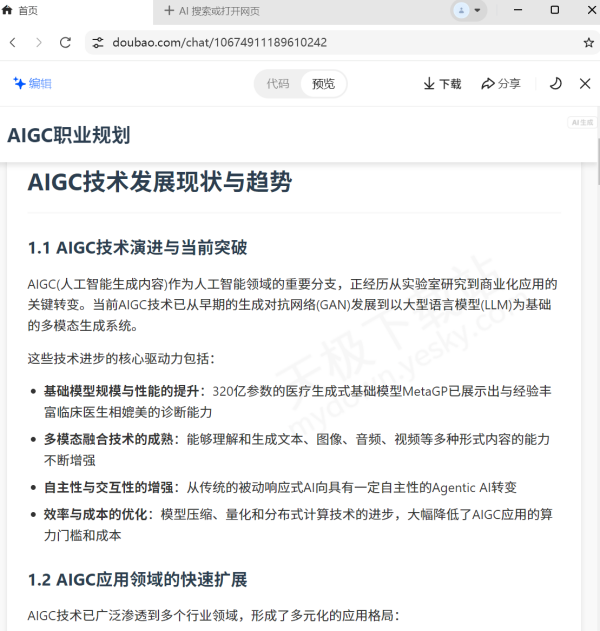Click the 下载 download button
Screen dimensions: 600x631
click(x=442, y=84)
